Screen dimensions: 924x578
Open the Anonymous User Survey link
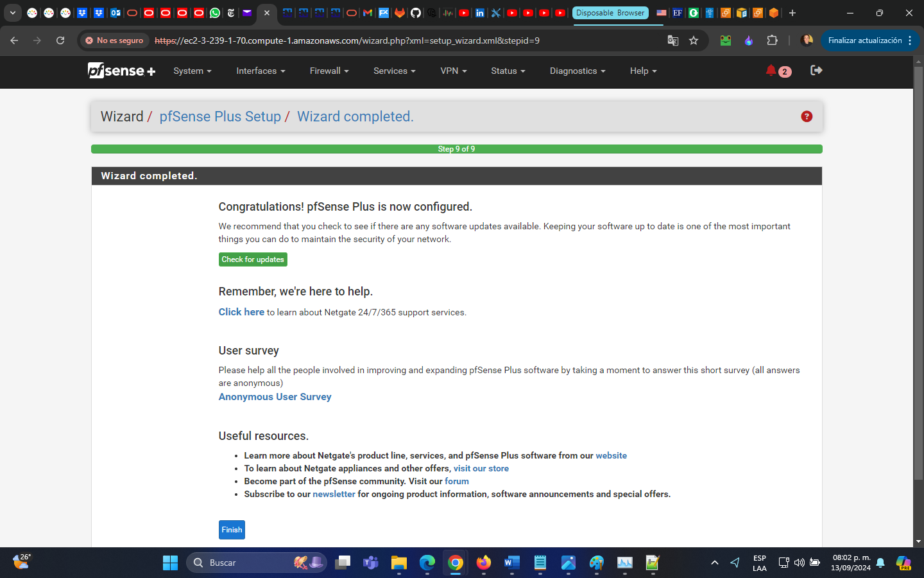coord(275,397)
